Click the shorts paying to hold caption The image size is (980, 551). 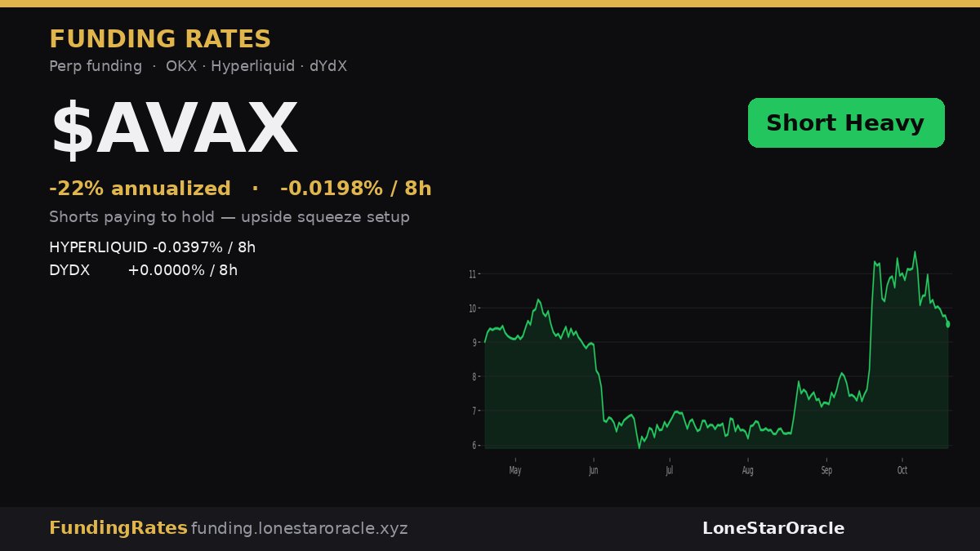229,217
